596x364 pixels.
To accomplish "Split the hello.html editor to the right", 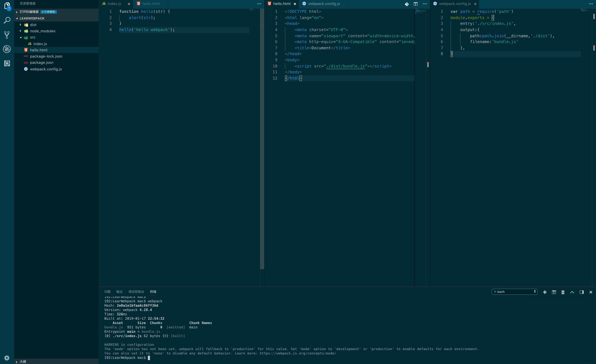I will pos(416,4).
